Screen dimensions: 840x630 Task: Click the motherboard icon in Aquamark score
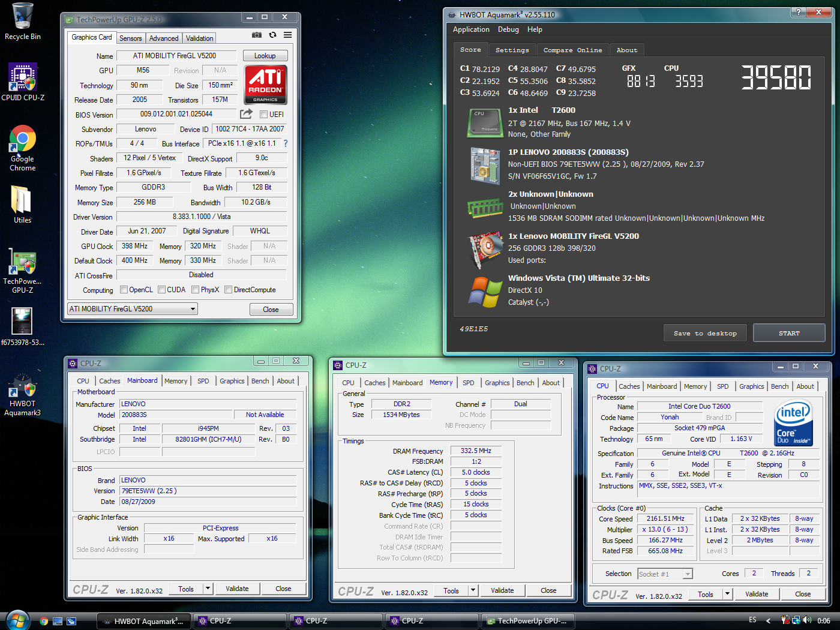click(485, 165)
